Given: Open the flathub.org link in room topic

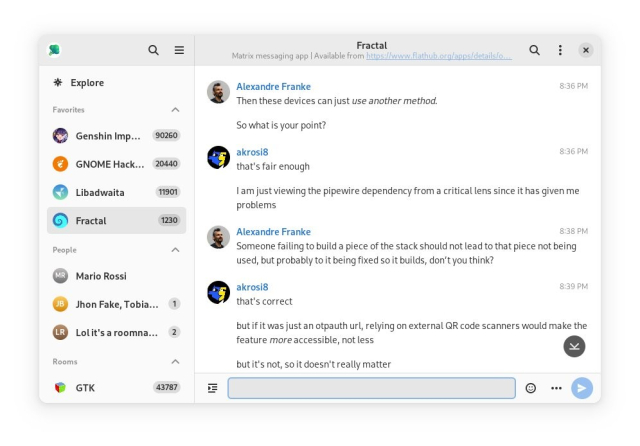Looking at the screenshot, I should (439, 56).
